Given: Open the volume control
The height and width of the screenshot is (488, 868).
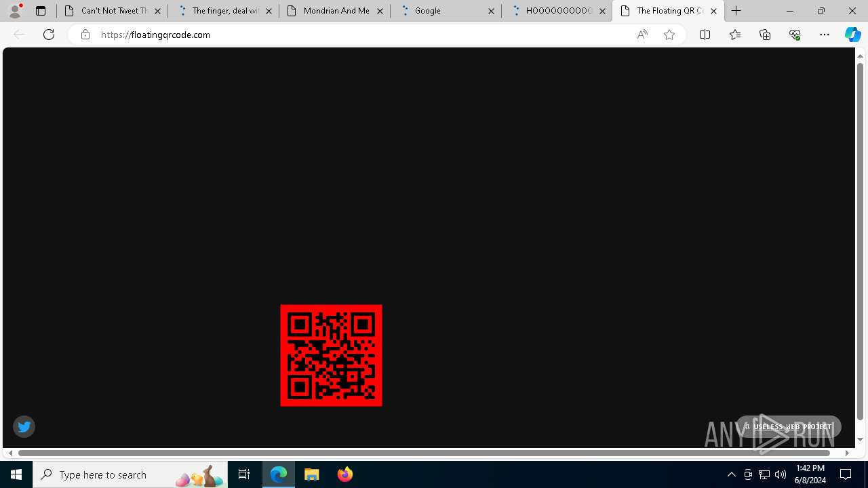Looking at the screenshot, I should (x=781, y=474).
